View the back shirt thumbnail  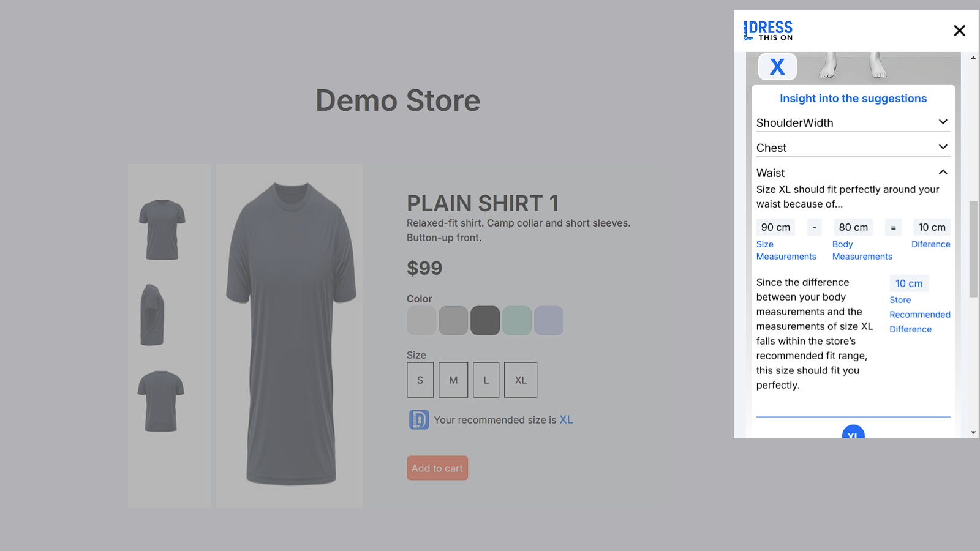click(x=161, y=401)
